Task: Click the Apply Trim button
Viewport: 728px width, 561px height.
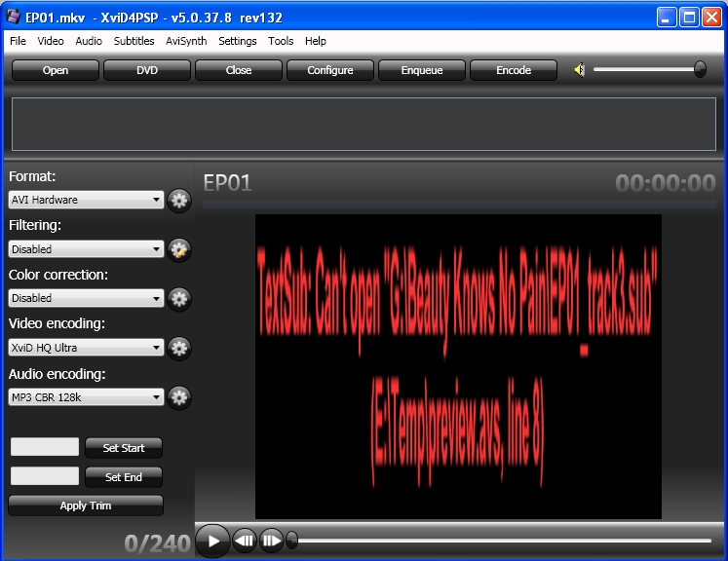Action: pyautogui.click(x=86, y=505)
